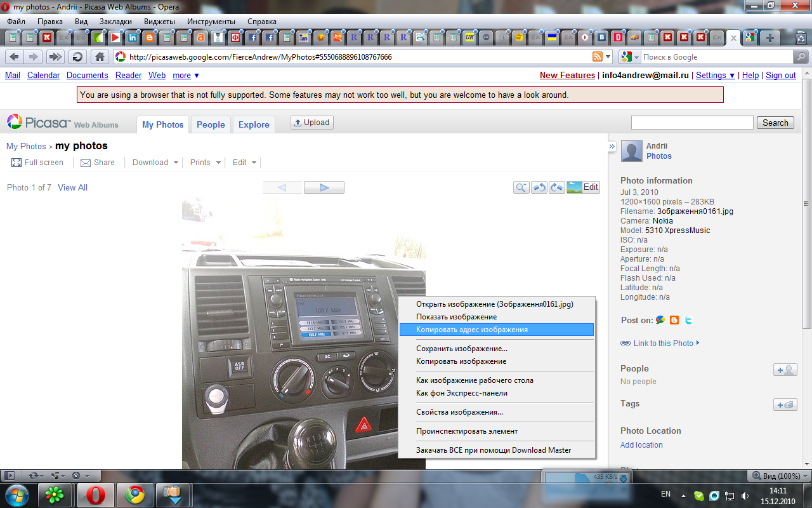Open the Download dropdown

click(155, 163)
